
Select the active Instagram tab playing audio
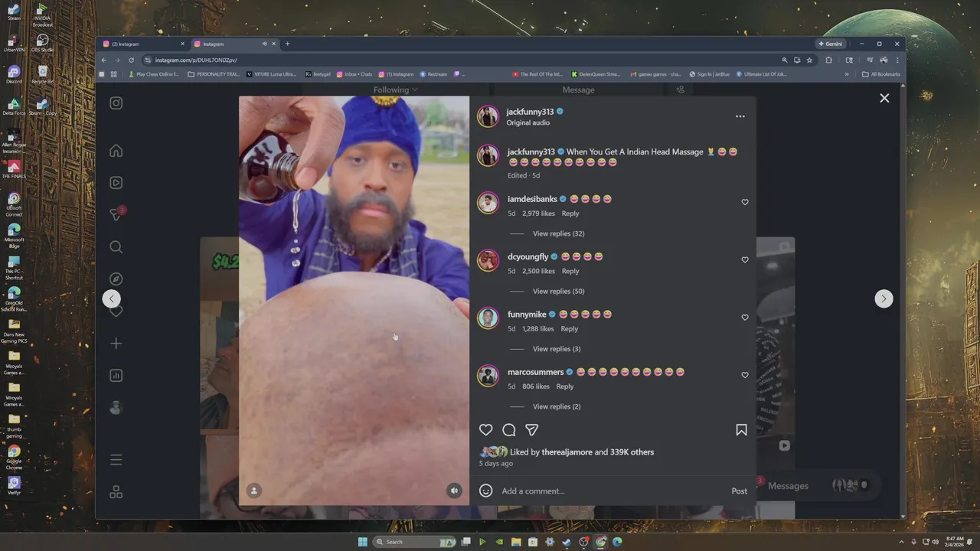[x=234, y=44]
